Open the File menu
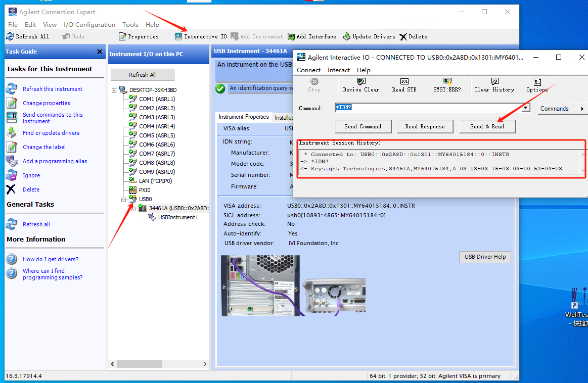Image resolution: width=588 pixels, height=383 pixels. coord(13,24)
